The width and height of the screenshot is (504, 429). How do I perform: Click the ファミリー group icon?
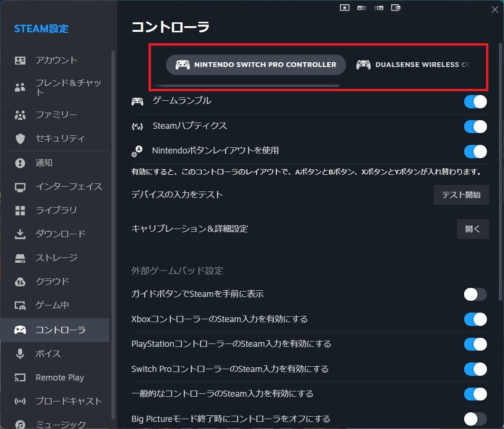[20, 115]
